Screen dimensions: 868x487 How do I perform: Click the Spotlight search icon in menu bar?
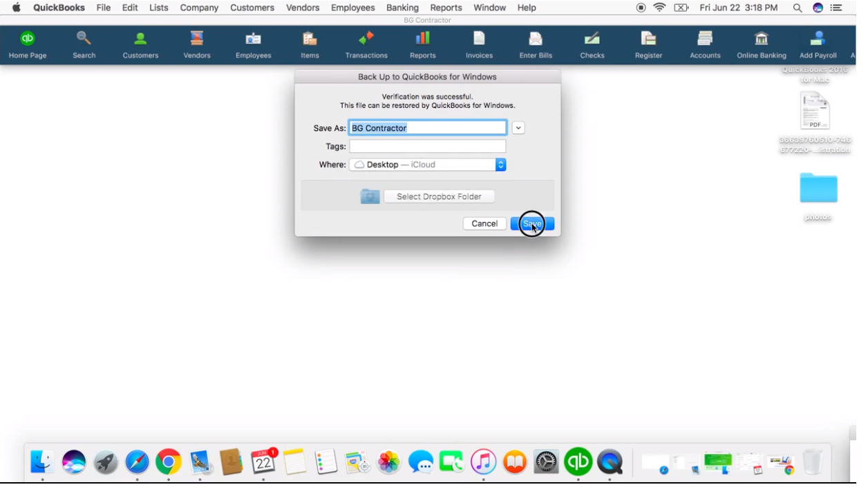click(x=797, y=8)
